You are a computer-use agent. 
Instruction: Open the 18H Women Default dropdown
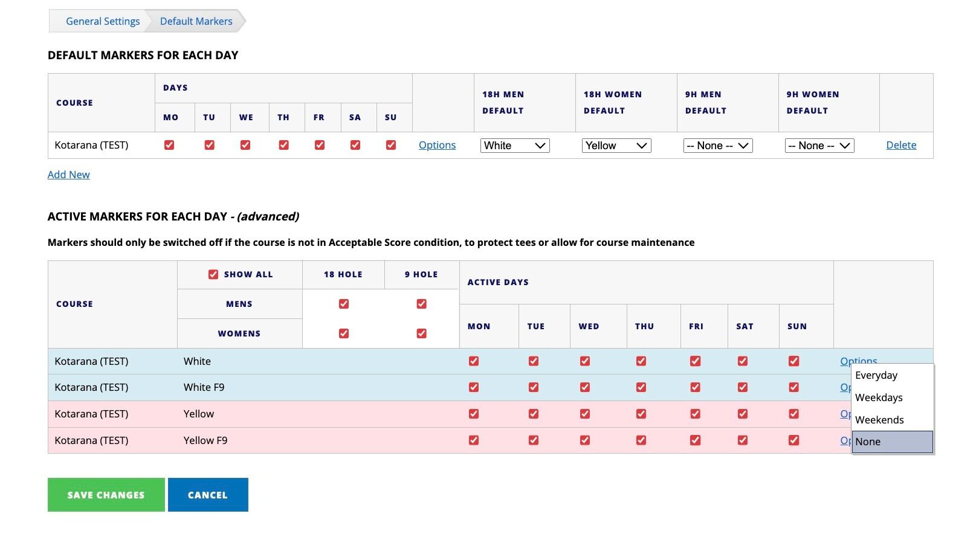(x=616, y=146)
